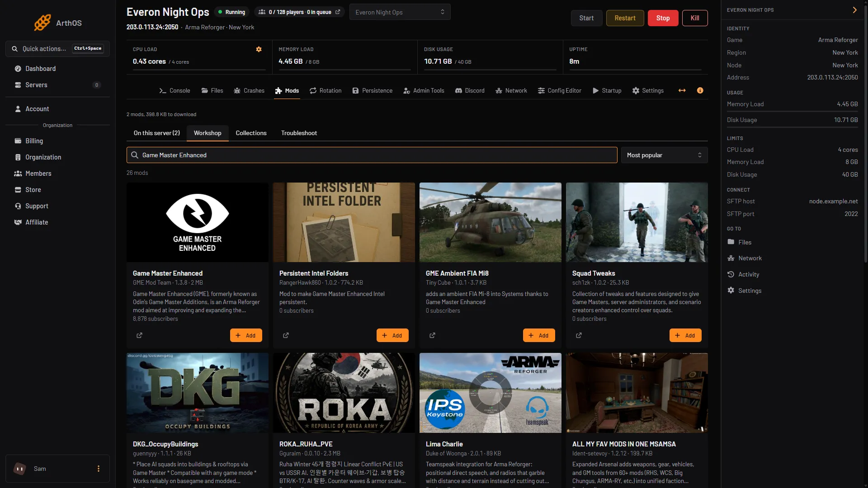Switch to On this server (2) tab
Screen dimensions: 868x488
(156, 133)
